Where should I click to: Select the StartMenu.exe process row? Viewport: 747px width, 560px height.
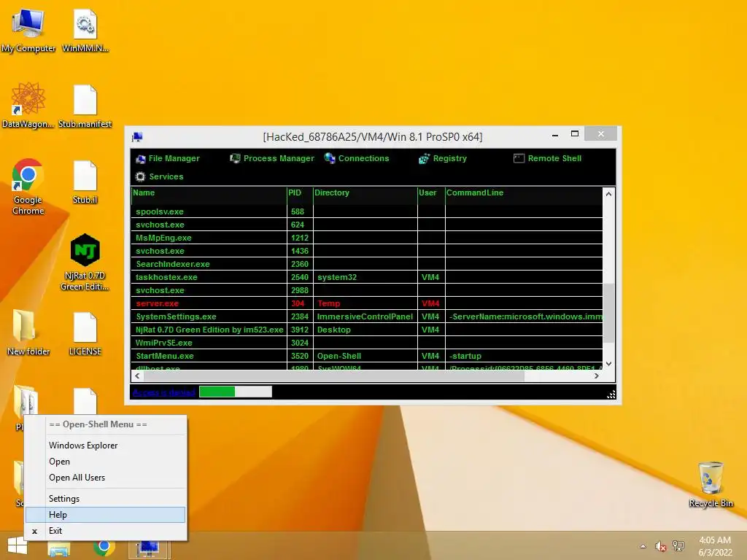click(x=367, y=356)
